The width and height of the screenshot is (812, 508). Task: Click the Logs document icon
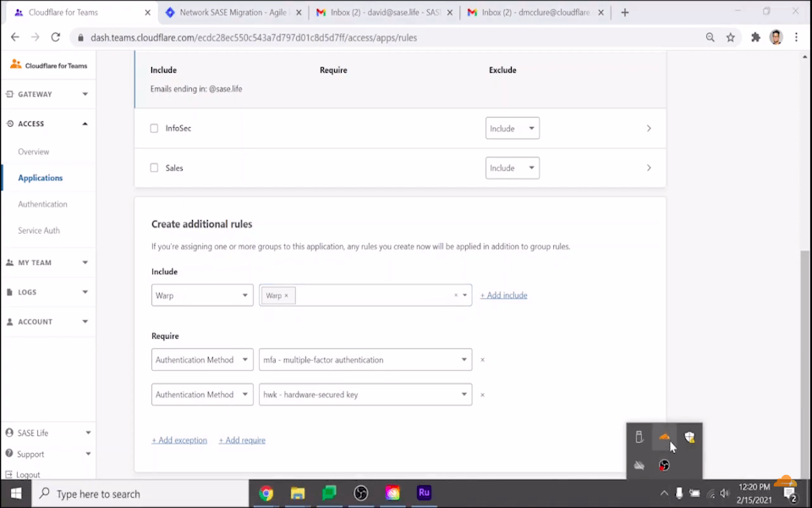click(x=9, y=292)
